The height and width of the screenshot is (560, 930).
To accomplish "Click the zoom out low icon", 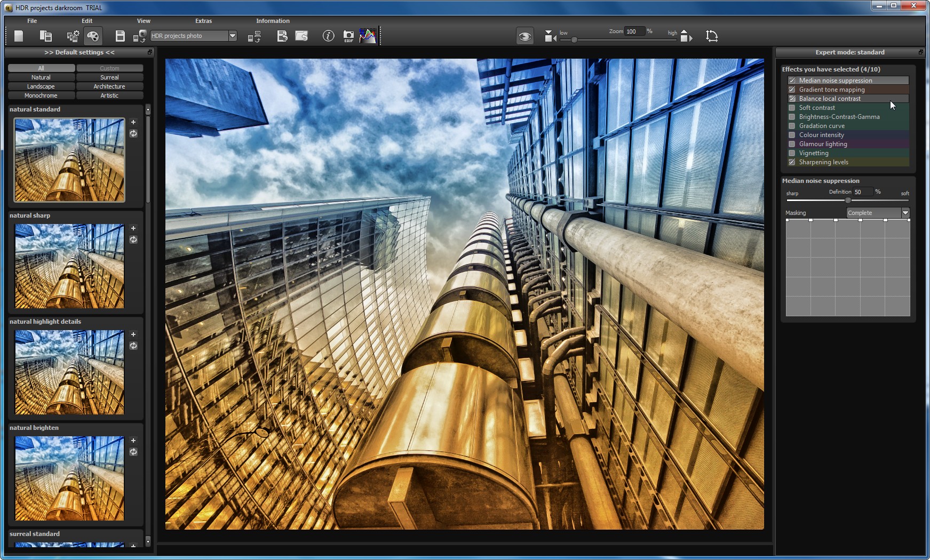I will (x=550, y=36).
